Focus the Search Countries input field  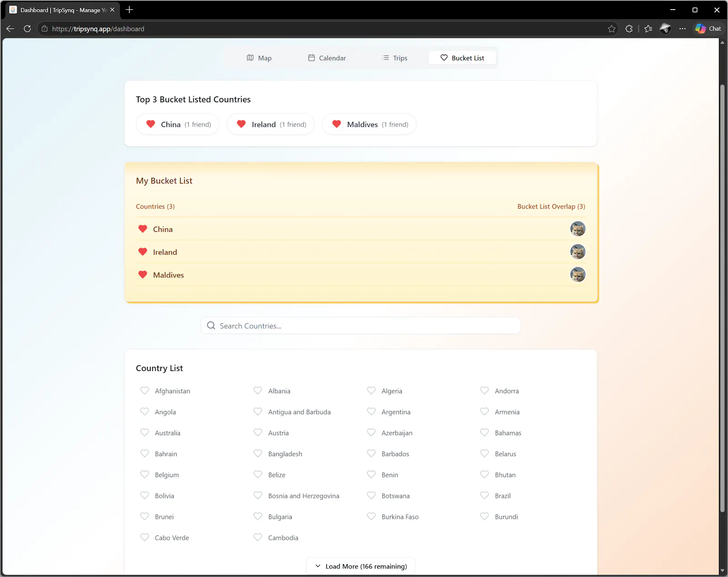[x=360, y=326]
